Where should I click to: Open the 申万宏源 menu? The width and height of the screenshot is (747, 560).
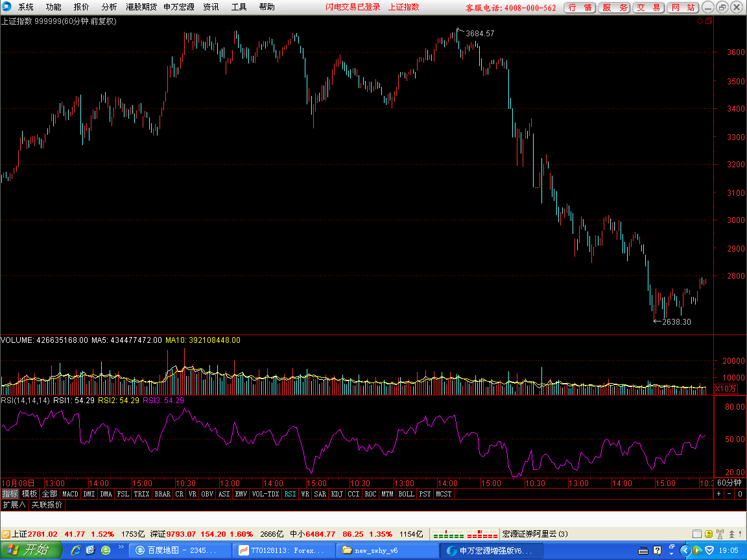pyautogui.click(x=179, y=7)
